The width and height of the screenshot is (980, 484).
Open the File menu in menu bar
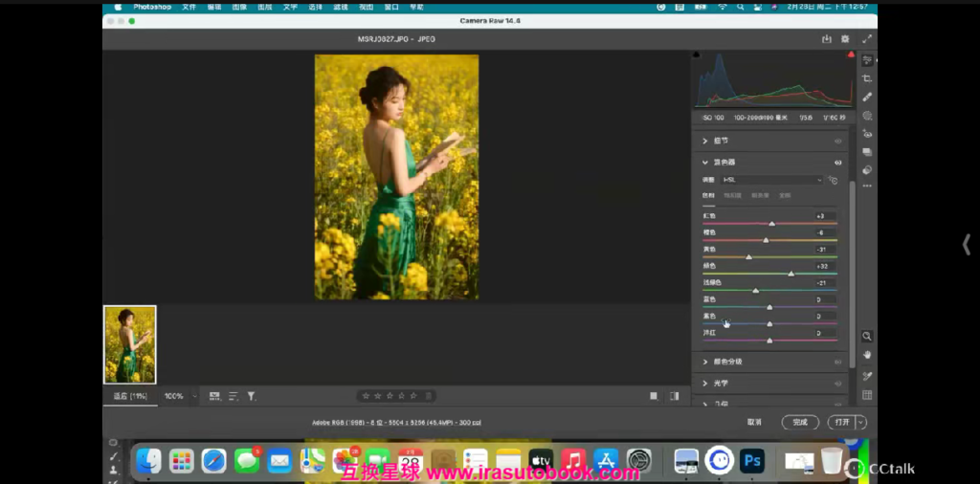[189, 7]
